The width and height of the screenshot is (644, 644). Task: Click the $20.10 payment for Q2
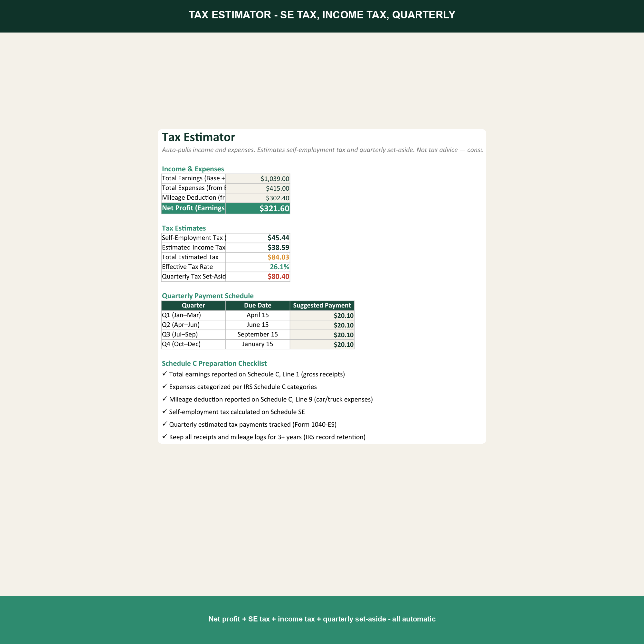coord(322,325)
